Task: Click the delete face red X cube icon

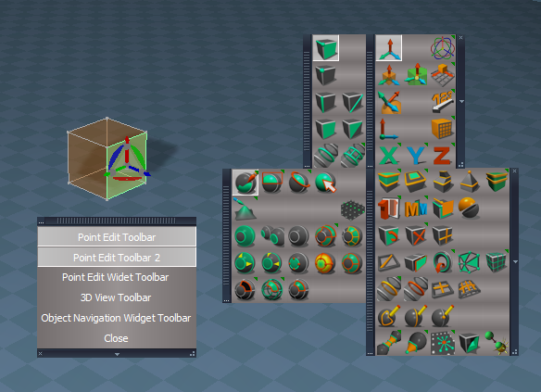Action: (415, 235)
